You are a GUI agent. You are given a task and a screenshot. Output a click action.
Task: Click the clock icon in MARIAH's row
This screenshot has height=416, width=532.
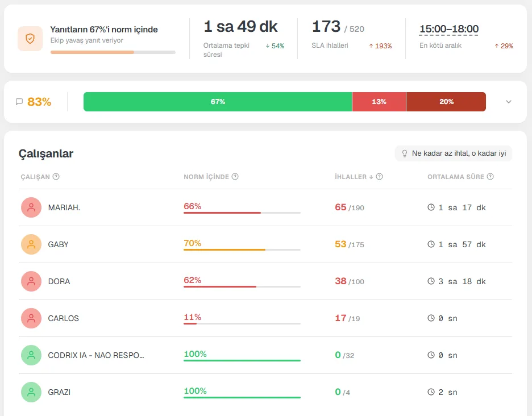coord(431,207)
